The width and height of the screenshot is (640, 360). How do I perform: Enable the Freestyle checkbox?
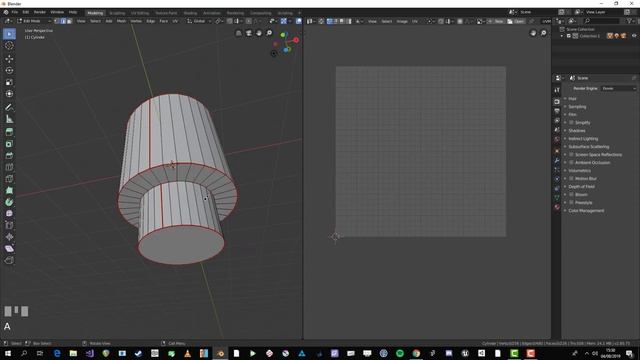[571, 202]
